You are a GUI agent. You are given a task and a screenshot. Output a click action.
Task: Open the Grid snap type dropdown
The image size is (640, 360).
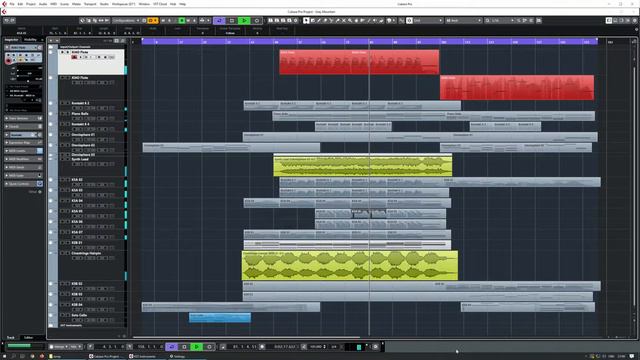click(428, 20)
